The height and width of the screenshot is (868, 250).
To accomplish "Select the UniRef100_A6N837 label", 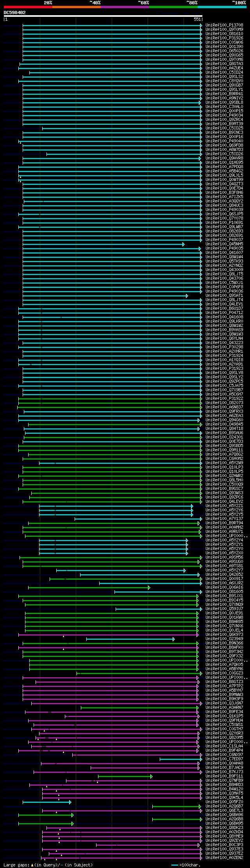I will click(224, 407).
